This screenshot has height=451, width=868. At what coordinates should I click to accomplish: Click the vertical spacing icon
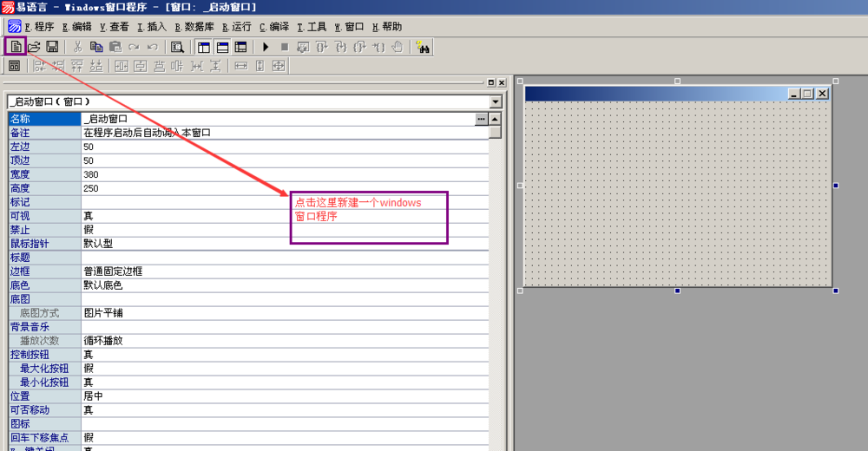216,66
